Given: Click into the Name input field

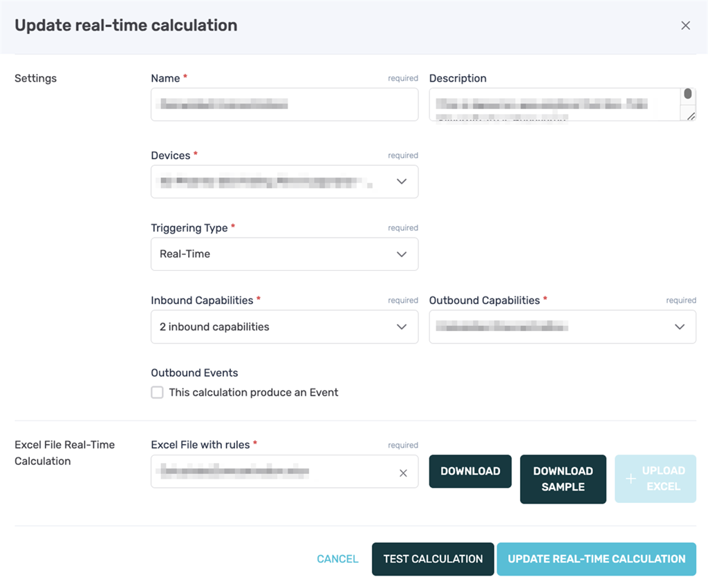Looking at the screenshot, I should [x=284, y=104].
